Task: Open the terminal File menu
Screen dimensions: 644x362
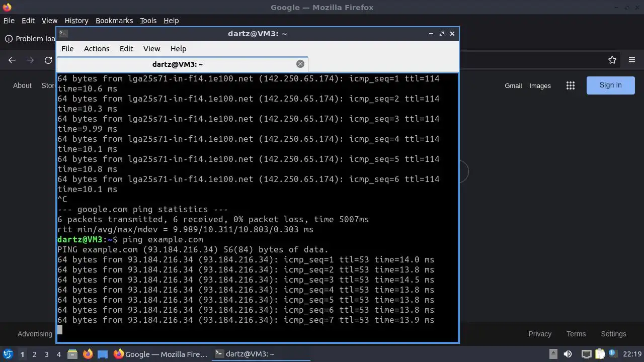Action: [67, 49]
